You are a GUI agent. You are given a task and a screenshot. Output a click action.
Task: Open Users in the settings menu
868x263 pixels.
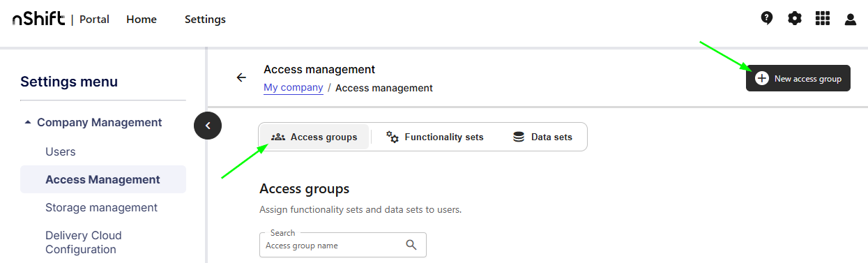(x=61, y=151)
